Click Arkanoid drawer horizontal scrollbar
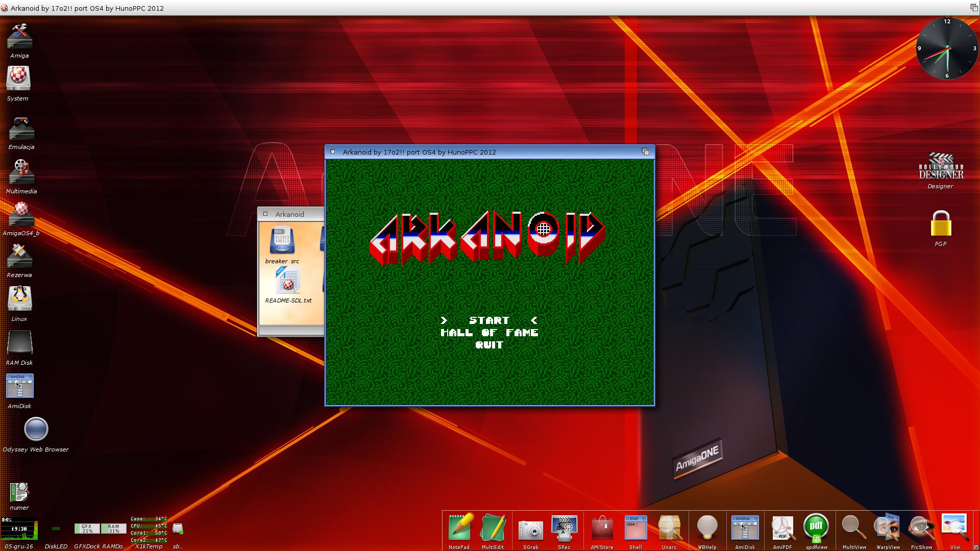The width and height of the screenshot is (980, 551). click(291, 331)
